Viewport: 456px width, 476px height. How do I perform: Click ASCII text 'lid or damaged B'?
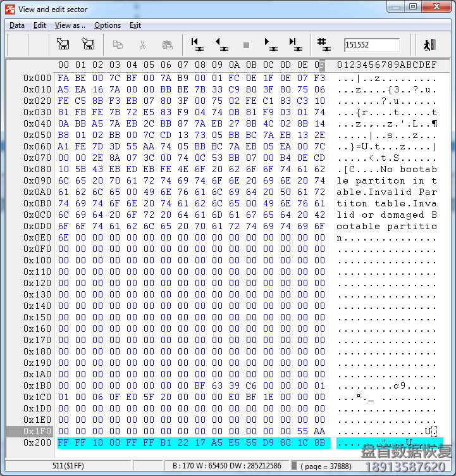point(387,215)
